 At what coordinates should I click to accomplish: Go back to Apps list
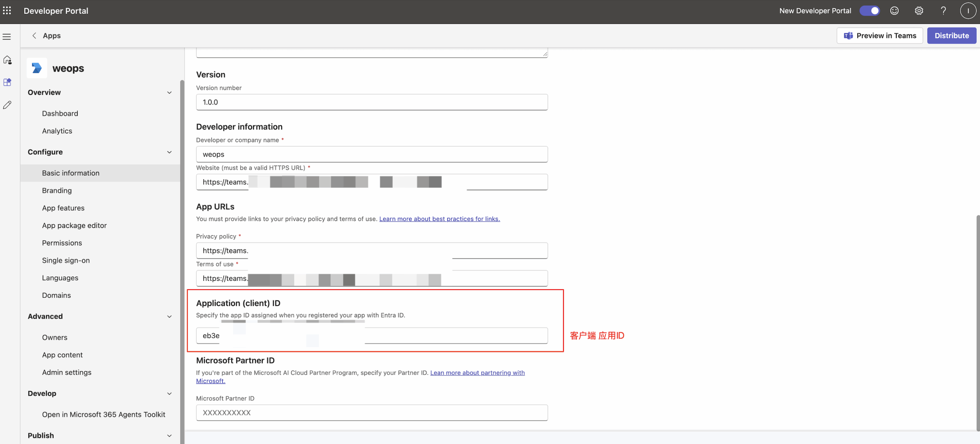point(52,36)
